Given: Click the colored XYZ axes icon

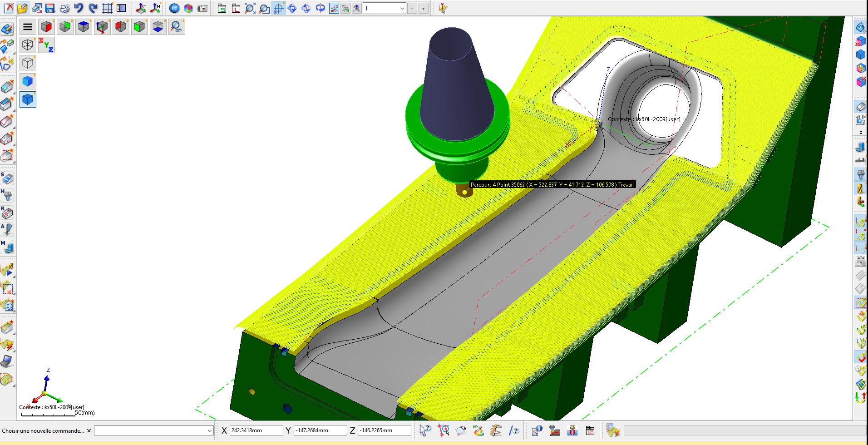Looking at the screenshot, I should point(46,44).
